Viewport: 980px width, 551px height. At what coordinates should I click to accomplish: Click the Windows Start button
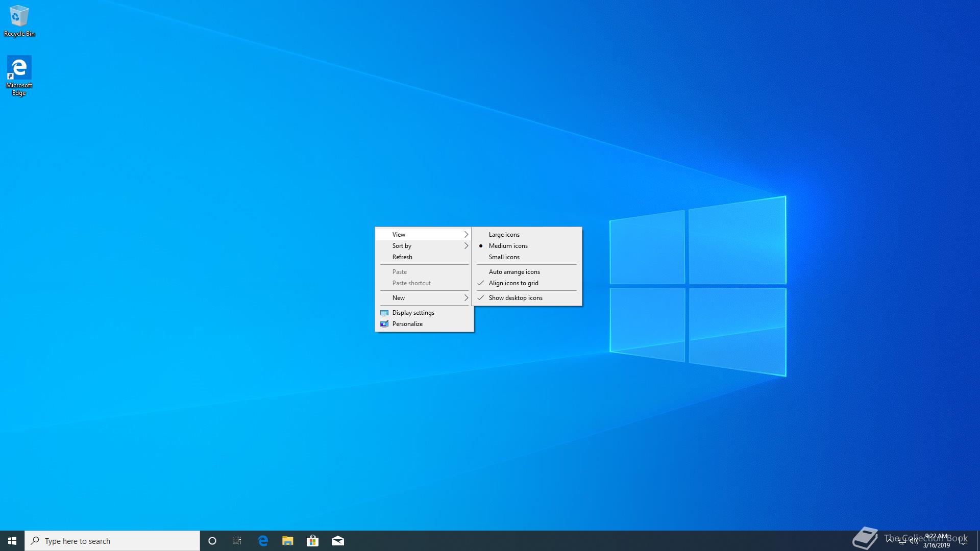(x=12, y=541)
